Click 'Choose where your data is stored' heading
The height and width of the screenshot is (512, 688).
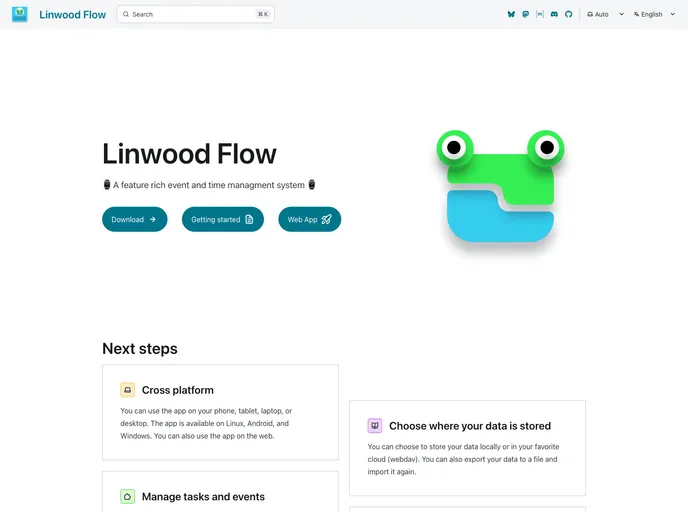[x=470, y=426]
